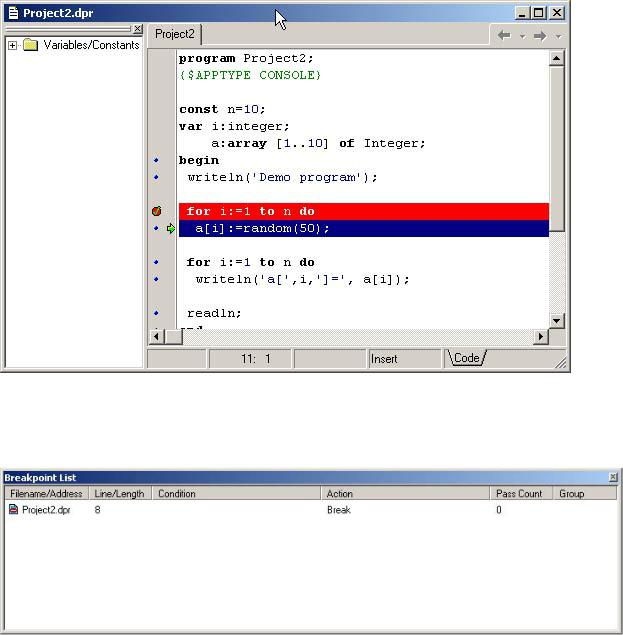
Task: Sort by Action column header
Action: pyautogui.click(x=405, y=494)
